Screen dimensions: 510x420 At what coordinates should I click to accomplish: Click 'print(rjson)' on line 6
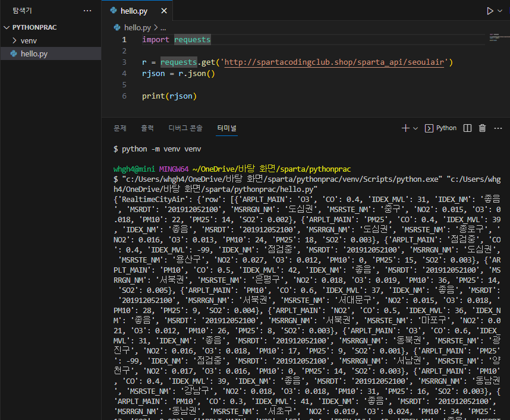pyautogui.click(x=169, y=96)
